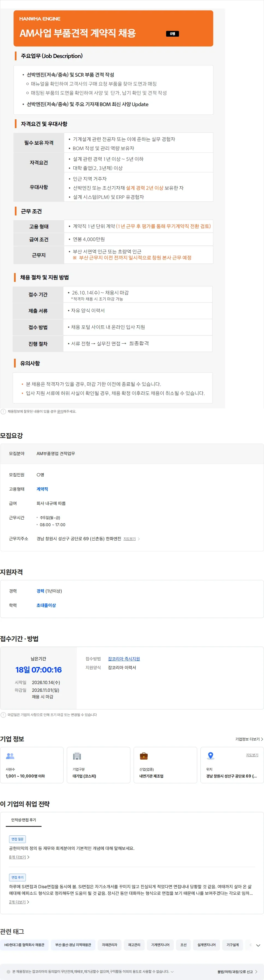Click the 잡코리아 이력서 application form text
The image size is (264, 980).
point(122,668)
